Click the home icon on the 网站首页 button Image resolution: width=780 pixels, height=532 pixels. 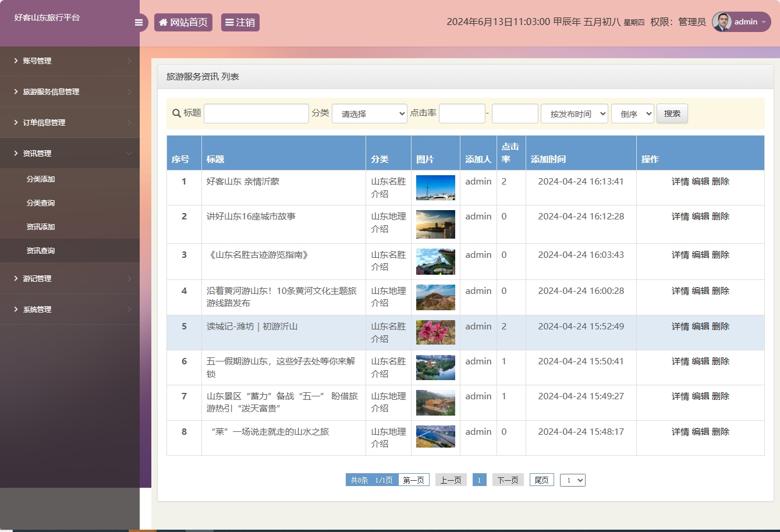163,22
